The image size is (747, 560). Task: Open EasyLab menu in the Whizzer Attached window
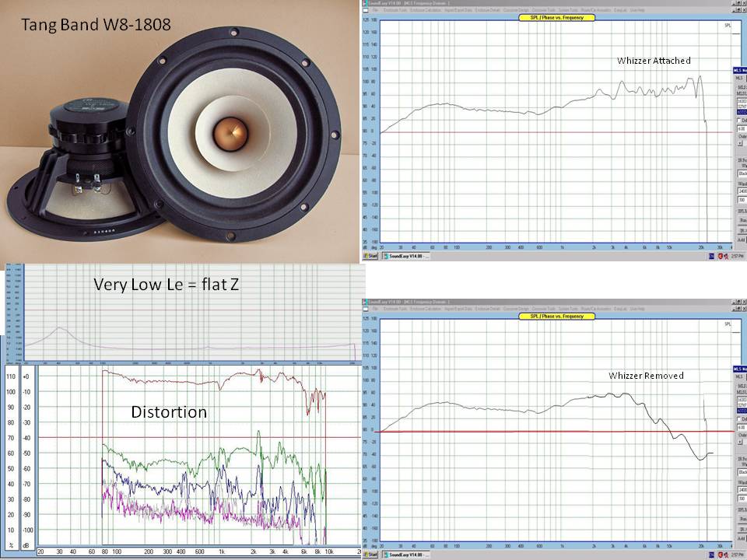pyautogui.click(x=620, y=10)
